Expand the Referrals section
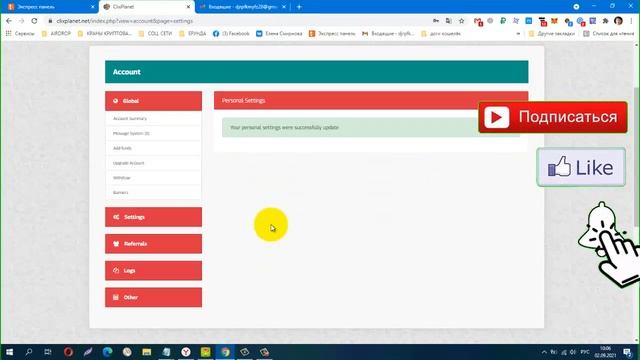 click(153, 244)
